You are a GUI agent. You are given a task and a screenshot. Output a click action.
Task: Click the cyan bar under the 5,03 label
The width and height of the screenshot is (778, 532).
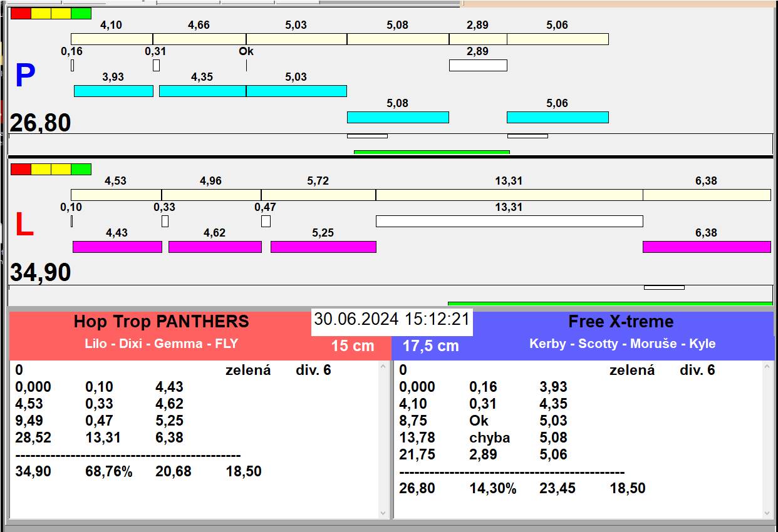(x=296, y=91)
